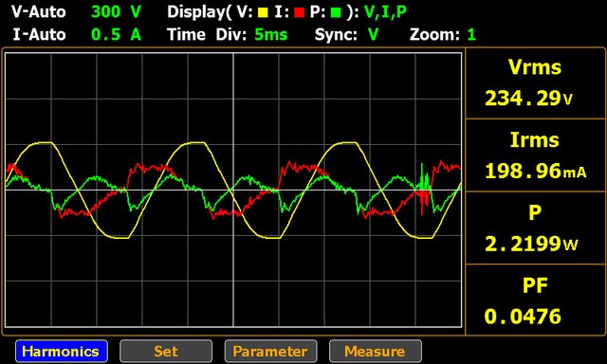
Task: Open the Parameter menu
Action: click(270, 351)
